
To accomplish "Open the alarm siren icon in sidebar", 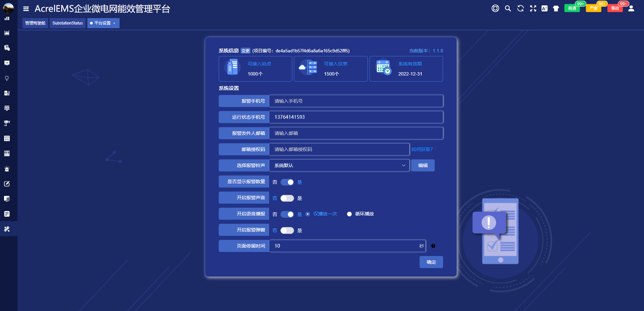I will [x=7, y=169].
